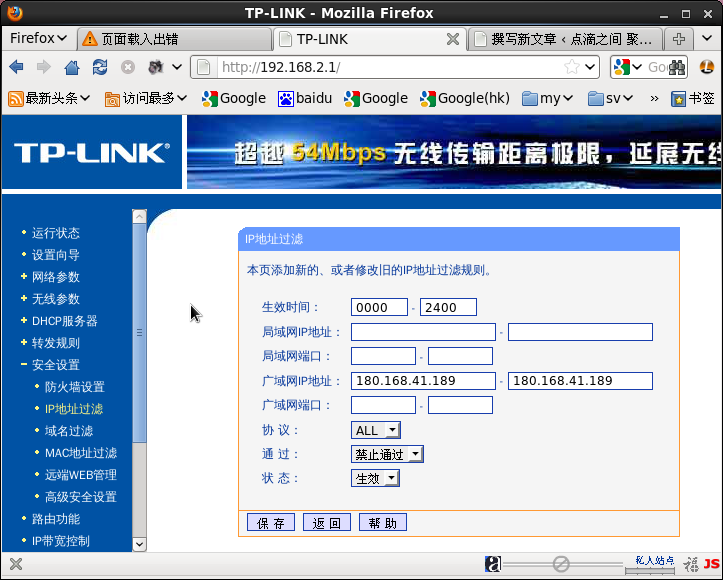Open 路由功能 in the sidebar
The image size is (723, 580).
click(56, 519)
